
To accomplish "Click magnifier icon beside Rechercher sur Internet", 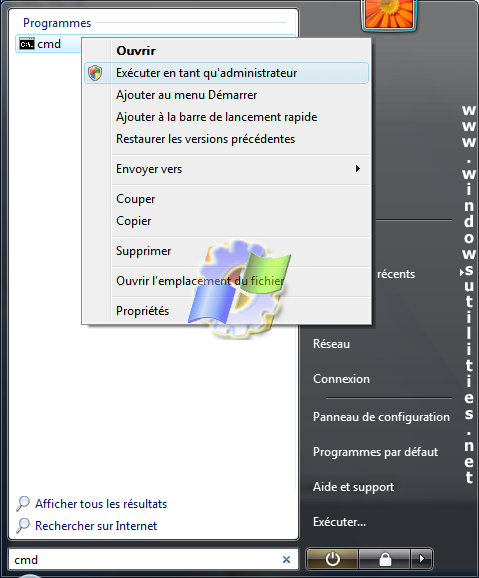I will (23, 526).
